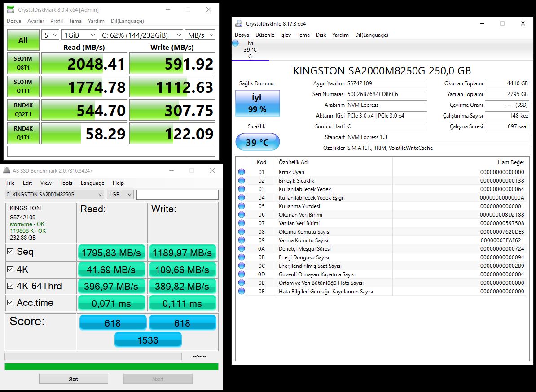Click the status orb beside Kullanma Yüzdesi

242,206
